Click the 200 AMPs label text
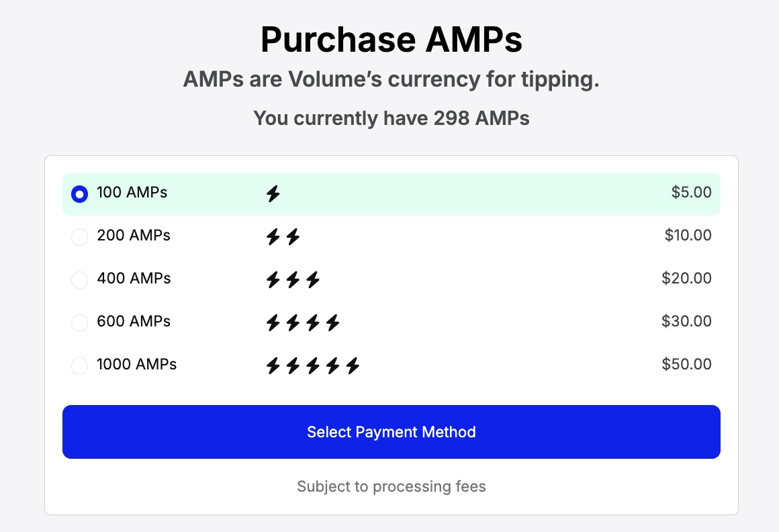 coord(134,235)
